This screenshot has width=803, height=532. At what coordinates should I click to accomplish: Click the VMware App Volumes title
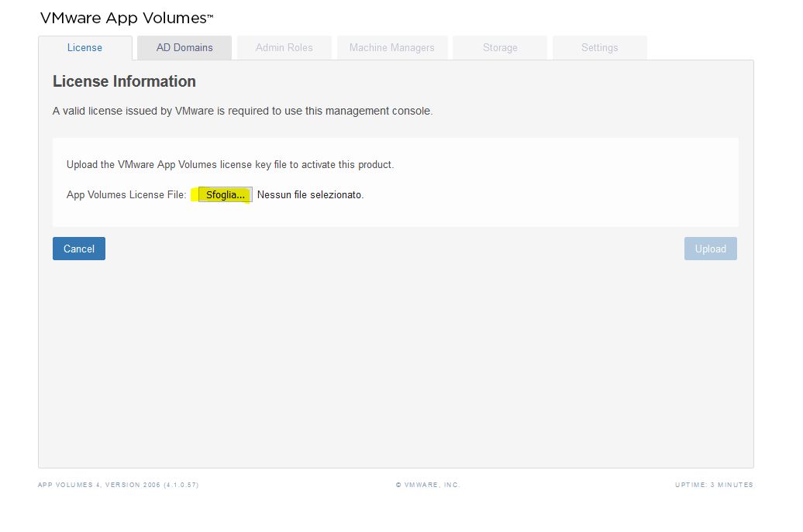[126, 18]
